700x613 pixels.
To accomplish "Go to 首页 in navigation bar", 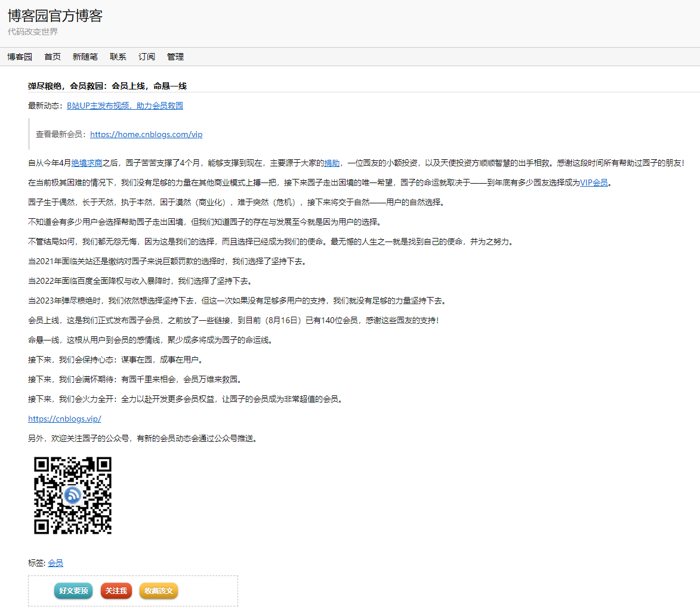I will (x=53, y=57).
